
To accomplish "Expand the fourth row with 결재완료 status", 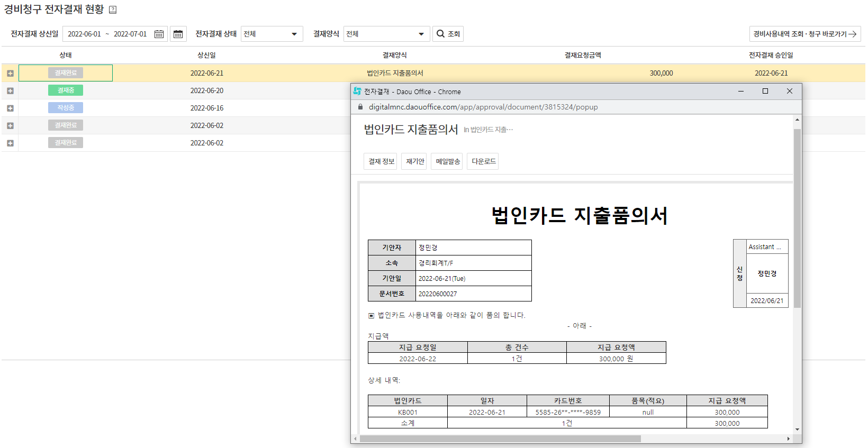I will point(10,126).
